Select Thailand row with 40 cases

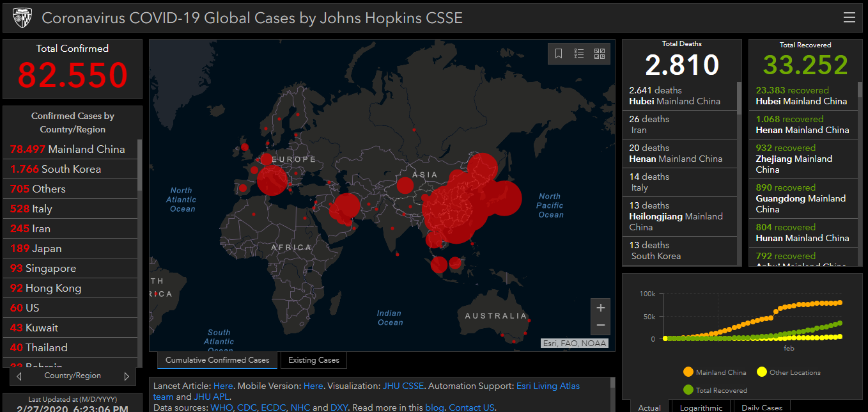pyautogui.click(x=70, y=347)
